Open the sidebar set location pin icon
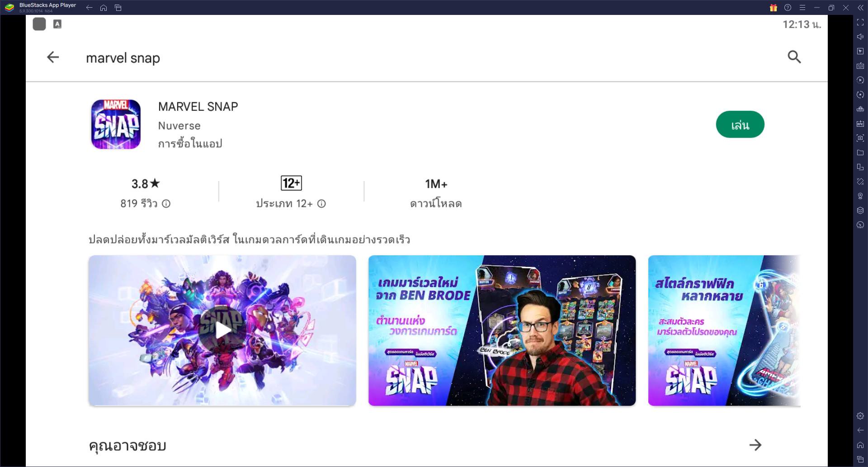This screenshot has height=467, width=868. point(860,196)
